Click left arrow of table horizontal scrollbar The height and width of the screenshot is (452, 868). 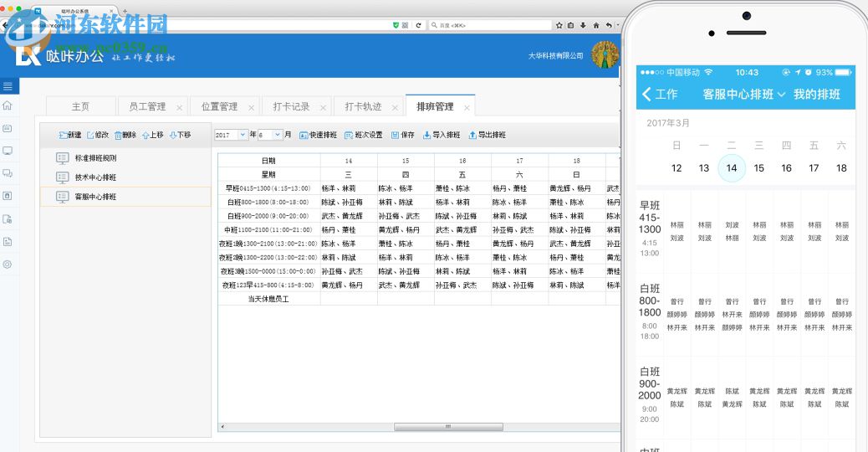(x=222, y=427)
